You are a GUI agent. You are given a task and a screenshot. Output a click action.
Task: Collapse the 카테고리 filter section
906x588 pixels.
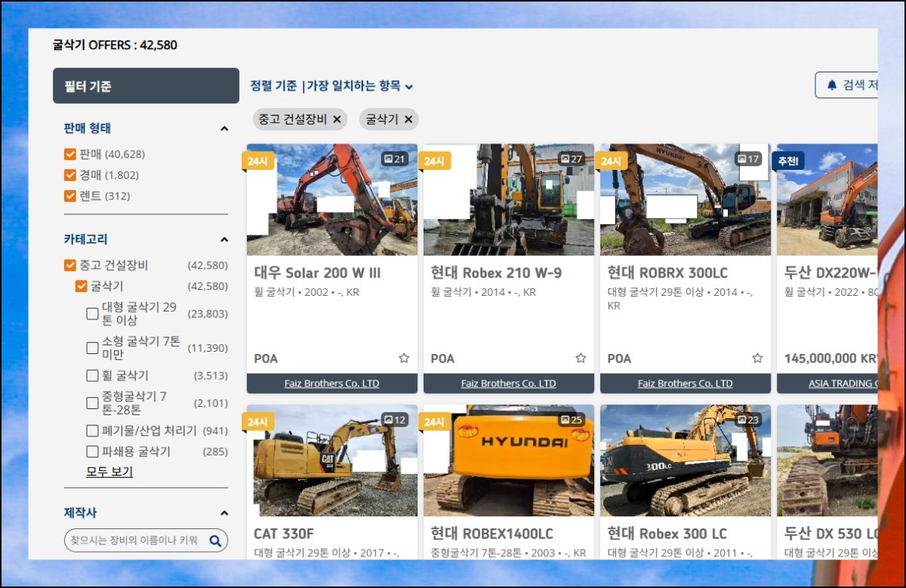pyautogui.click(x=224, y=240)
